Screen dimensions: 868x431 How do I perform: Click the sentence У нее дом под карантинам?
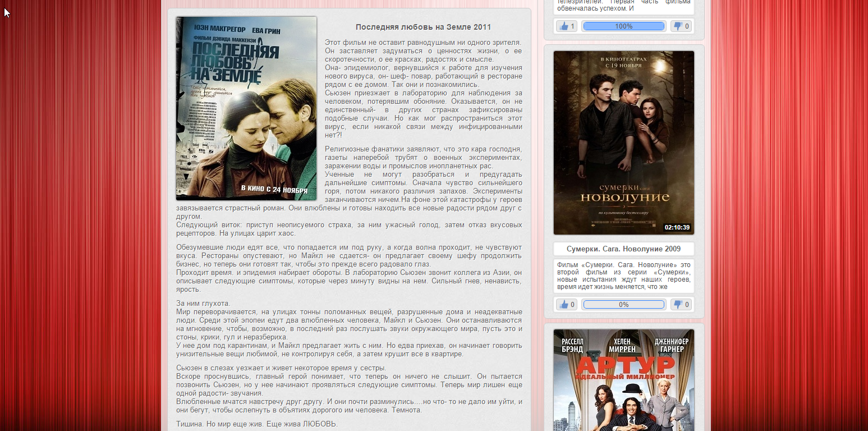349,350
